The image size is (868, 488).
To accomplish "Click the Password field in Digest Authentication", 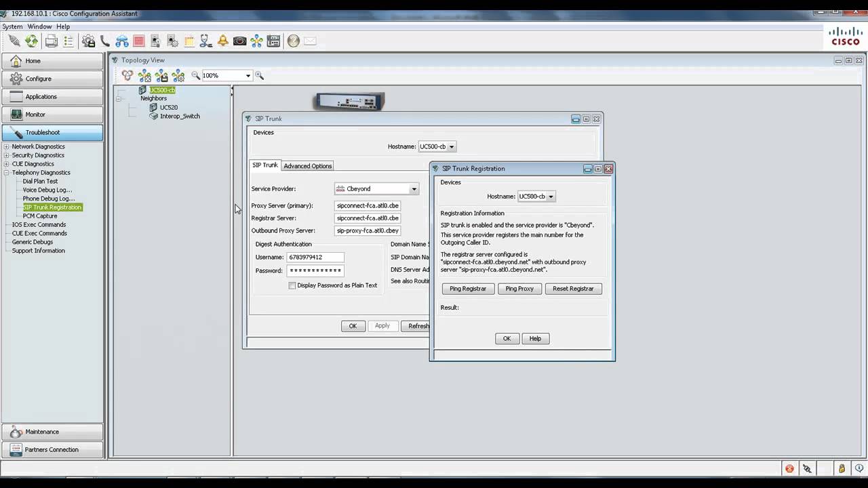I will tap(315, 270).
